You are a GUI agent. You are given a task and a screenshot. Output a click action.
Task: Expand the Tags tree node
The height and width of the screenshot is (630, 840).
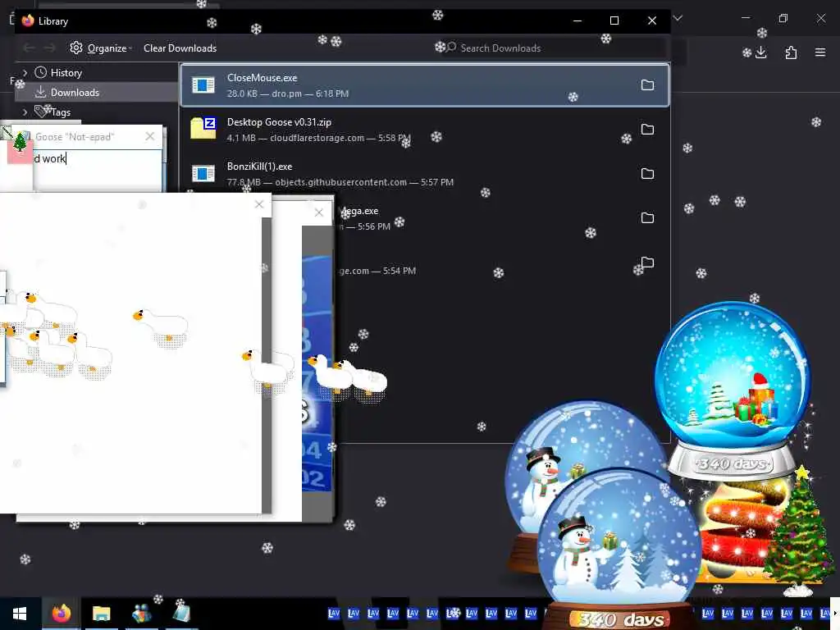click(25, 112)
